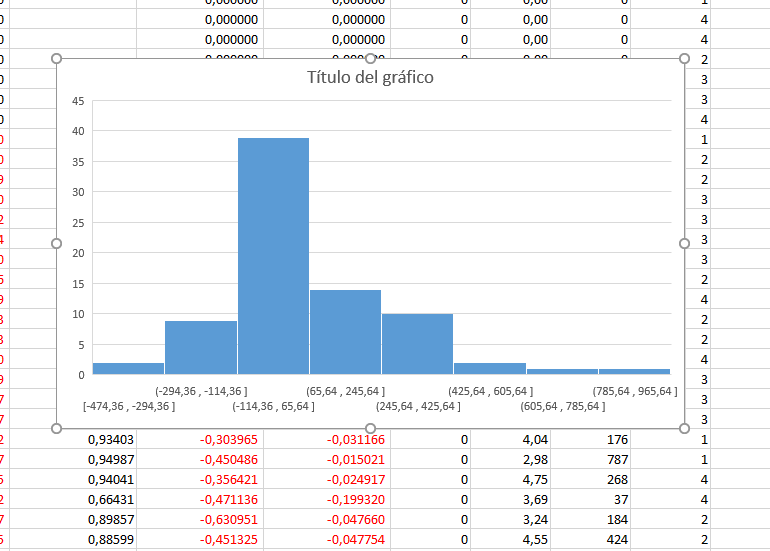
Task: Select cell containing 0,88599
Action: (73, 539)
